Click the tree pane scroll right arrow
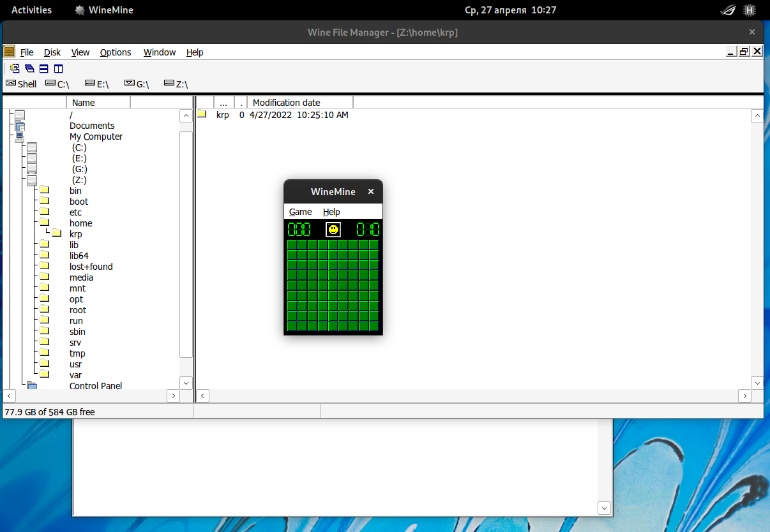The width and height of the screenshot is (770, 532). [x=173, y=395]
